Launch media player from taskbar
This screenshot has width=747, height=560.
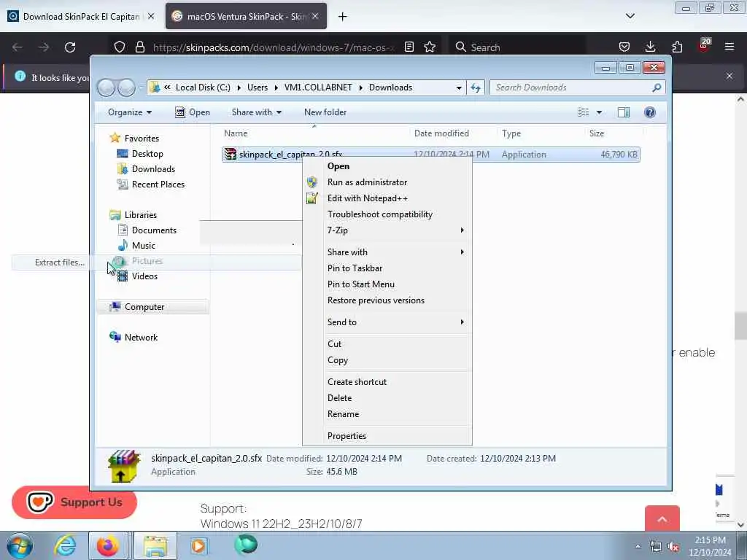pyautogui.click(x=198, y=545)
